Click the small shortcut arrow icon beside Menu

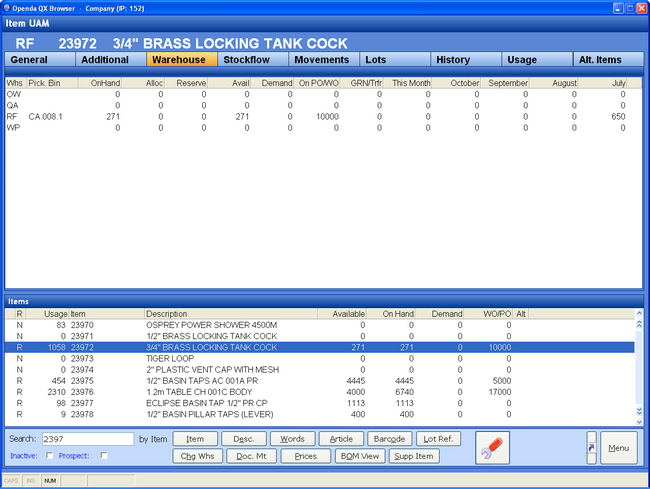(x=592, y=448)
